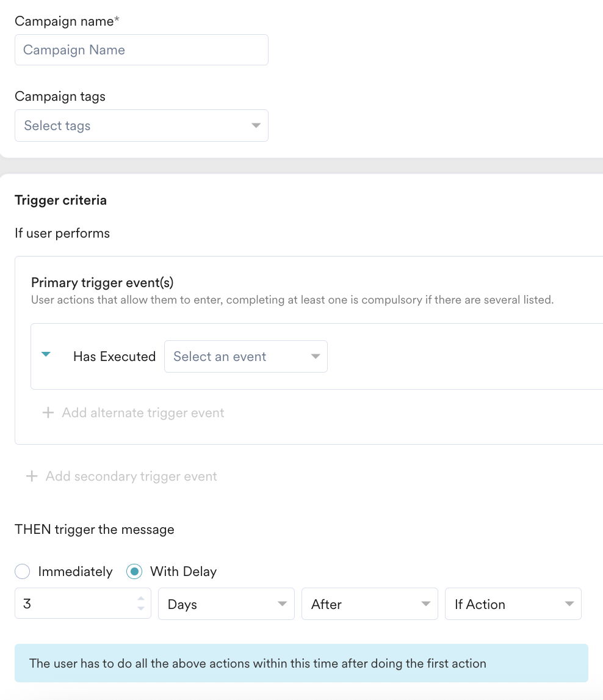The height and width of the screenshot is (700, 603).
Task: Click Add alternate trigger event link
Action: click(x=143, y=413)
